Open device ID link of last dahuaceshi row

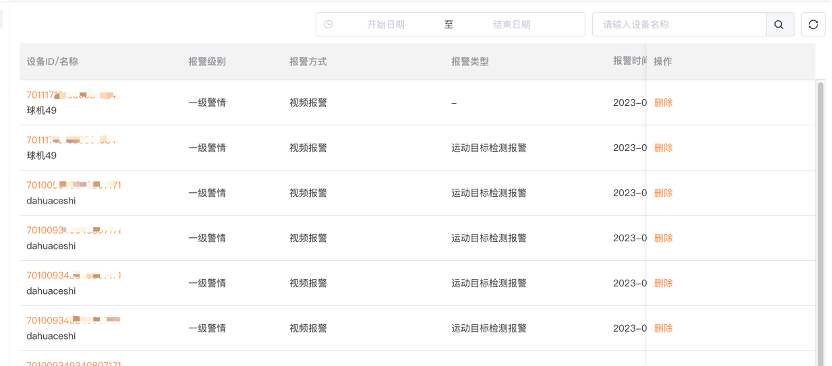pos(74,320)
